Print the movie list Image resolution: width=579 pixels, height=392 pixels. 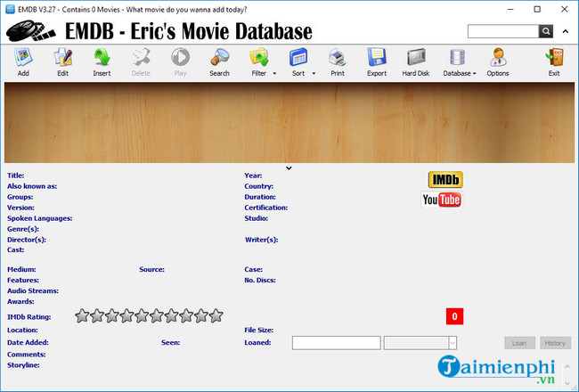(x=338, y=61)
